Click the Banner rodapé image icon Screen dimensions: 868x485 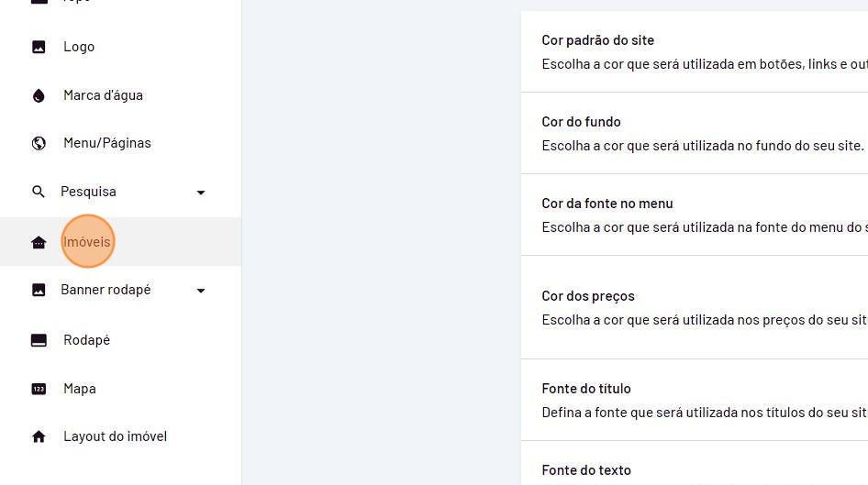(39, 290)
